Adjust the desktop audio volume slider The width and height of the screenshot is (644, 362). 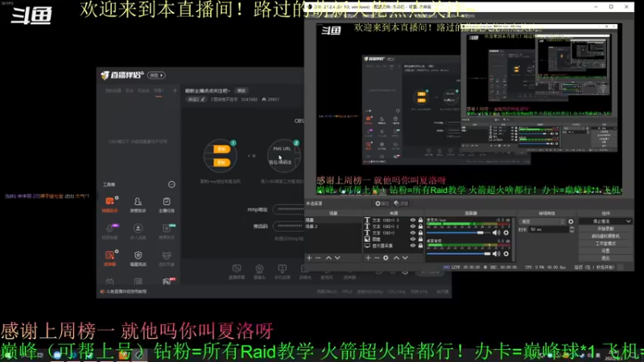(x=458, y=253)
